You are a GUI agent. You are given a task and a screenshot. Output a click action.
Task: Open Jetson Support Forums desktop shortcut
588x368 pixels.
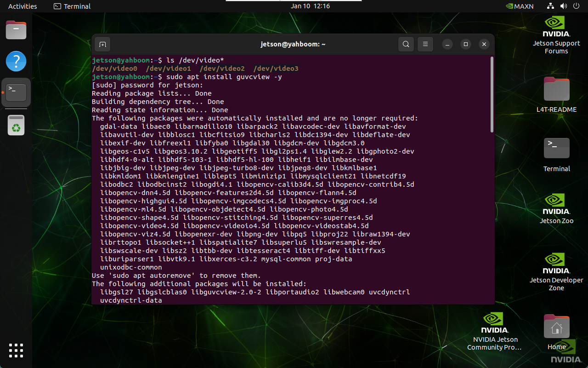click(556, 34)
